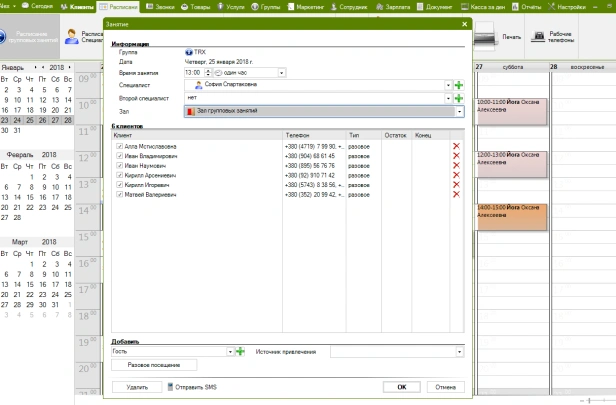Open the Источник привлечения dropdown

(x=459, y=352)
